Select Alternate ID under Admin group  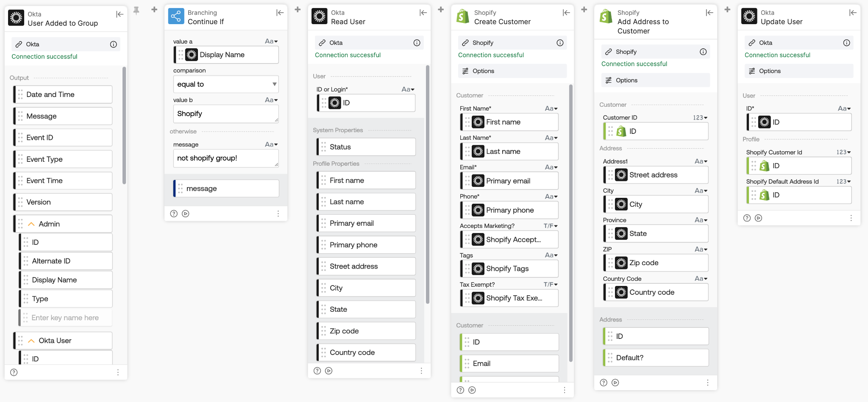tap(66, 261)
